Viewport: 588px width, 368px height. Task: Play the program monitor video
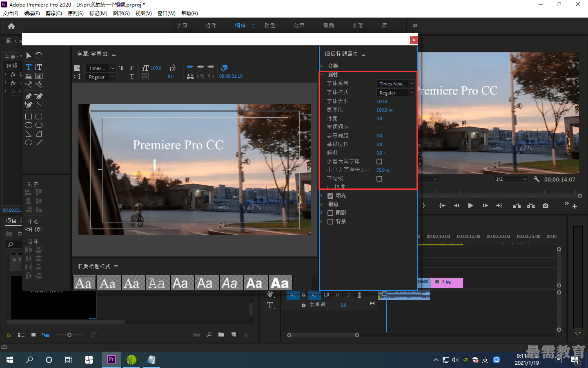pos(470,206)
